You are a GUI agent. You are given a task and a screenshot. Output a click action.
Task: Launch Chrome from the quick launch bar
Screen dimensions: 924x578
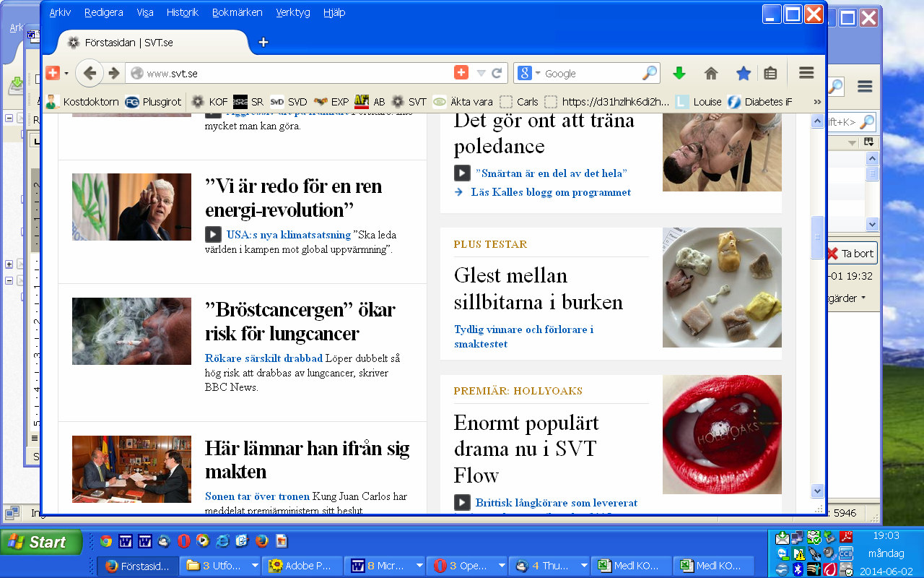point(106,541)
